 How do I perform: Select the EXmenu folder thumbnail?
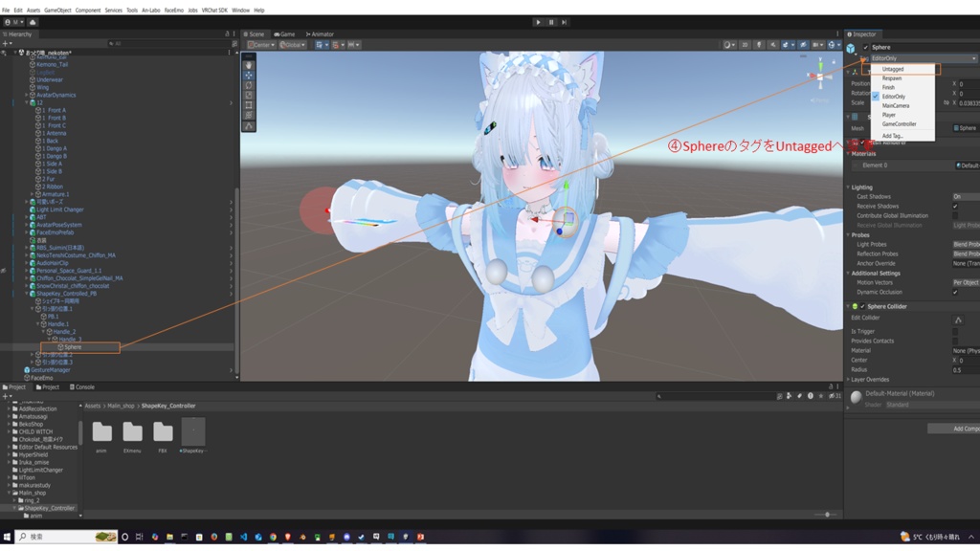pyautogui.click(x=132, y=436)
